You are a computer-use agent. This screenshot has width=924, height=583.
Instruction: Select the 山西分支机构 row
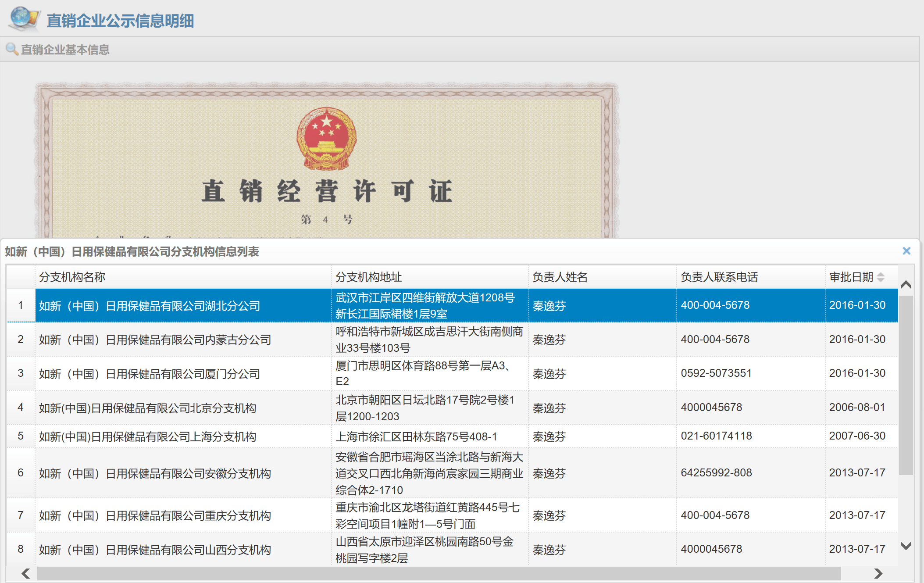tap(452, 549)
